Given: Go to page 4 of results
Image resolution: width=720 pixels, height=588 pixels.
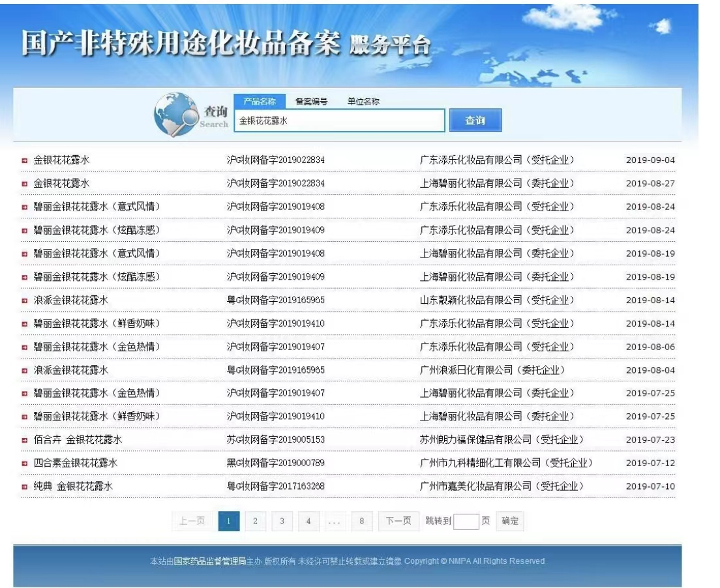Looking at the screenshot, I should click(308, 521).
